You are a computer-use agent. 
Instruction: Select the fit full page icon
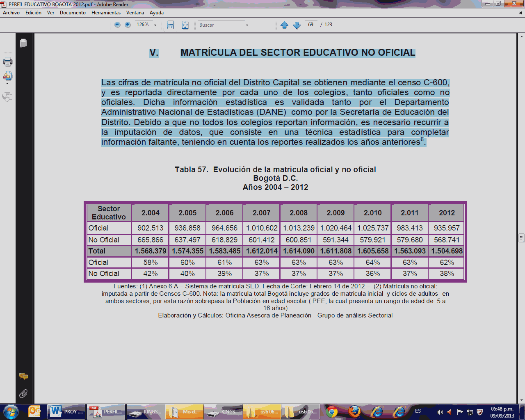pyautogui.click(x=185, y=25)
